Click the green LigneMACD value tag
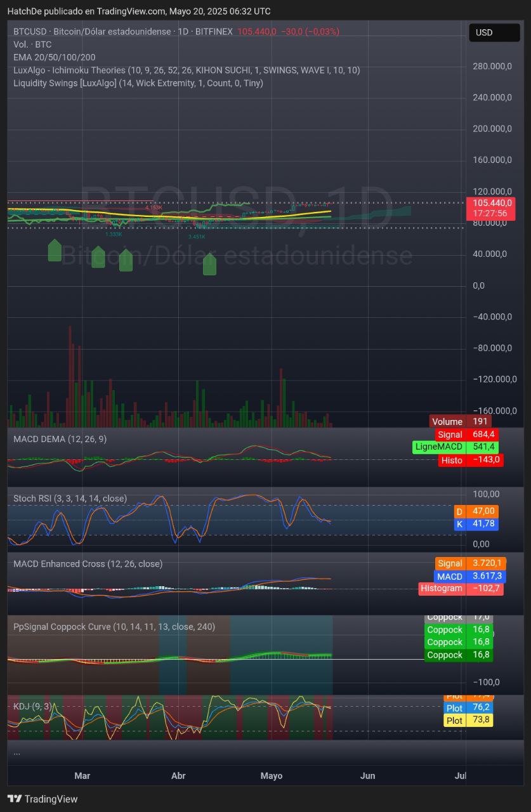Viewport: 531px width, 812px height. (456, 447)
